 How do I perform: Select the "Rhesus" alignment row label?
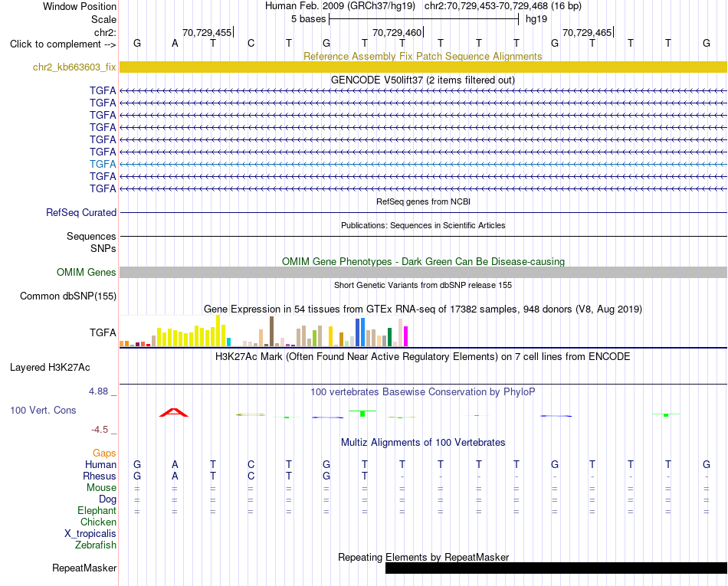[x=100, y=476]
